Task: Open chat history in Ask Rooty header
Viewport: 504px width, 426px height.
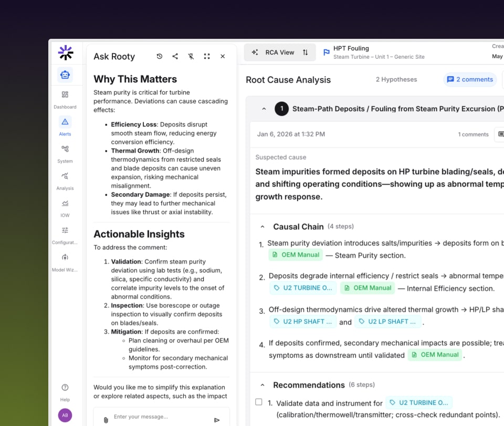Action: [160, 56]
